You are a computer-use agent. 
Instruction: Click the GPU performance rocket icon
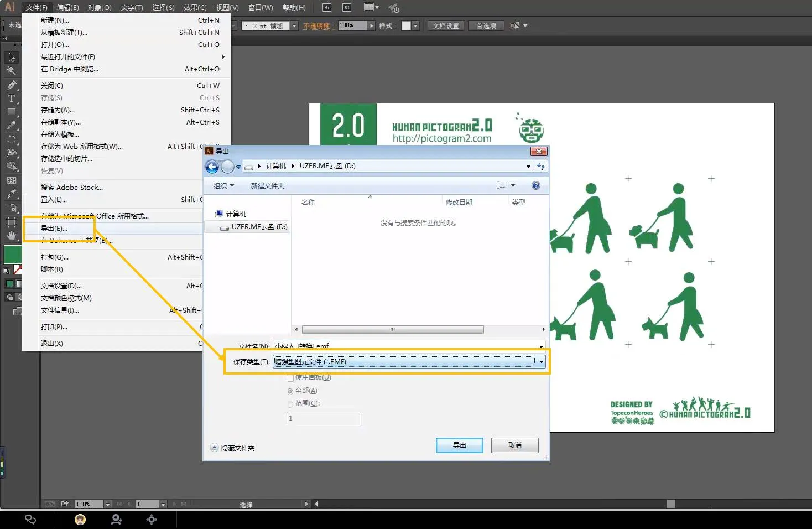pyautogui.click(x=394, y=8)
